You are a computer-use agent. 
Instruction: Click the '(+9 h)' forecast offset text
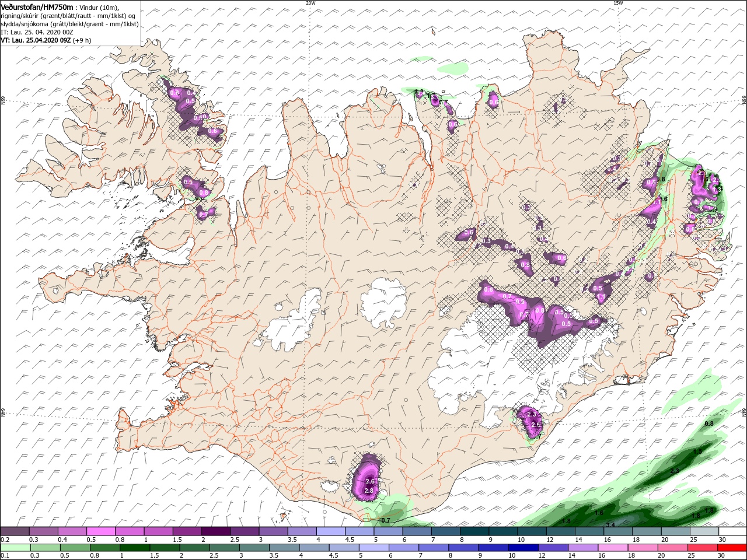tap(83, 40)
